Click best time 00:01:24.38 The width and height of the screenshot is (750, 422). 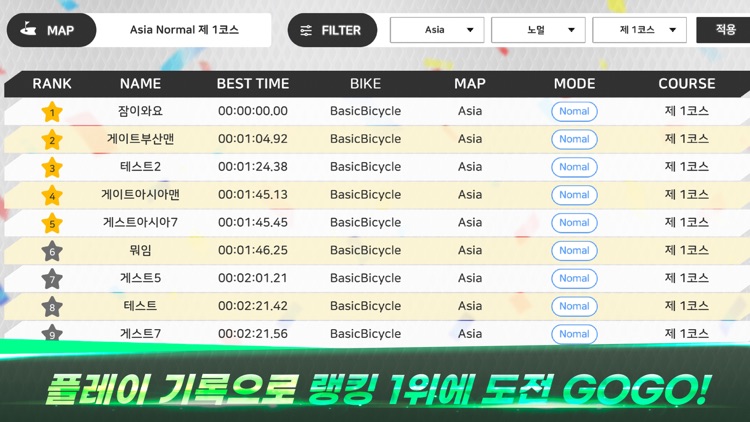253,167
